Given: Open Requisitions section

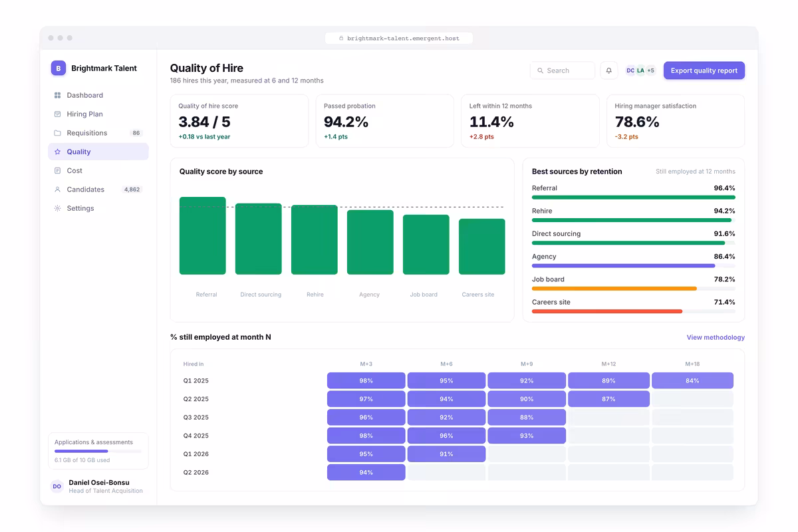Looking at the screenshot, I should [x=98, y=133].
